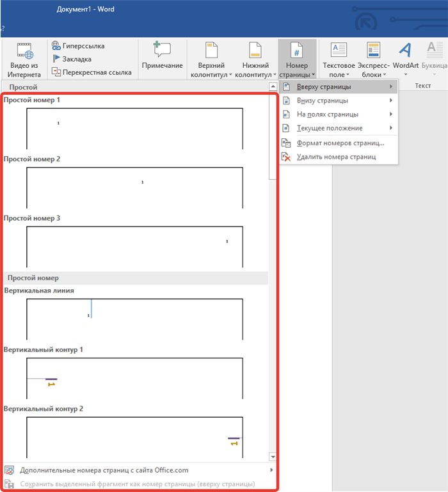Add a Примечание comment
The width and height of the screenshot is (448, 492).
(163, 56)
